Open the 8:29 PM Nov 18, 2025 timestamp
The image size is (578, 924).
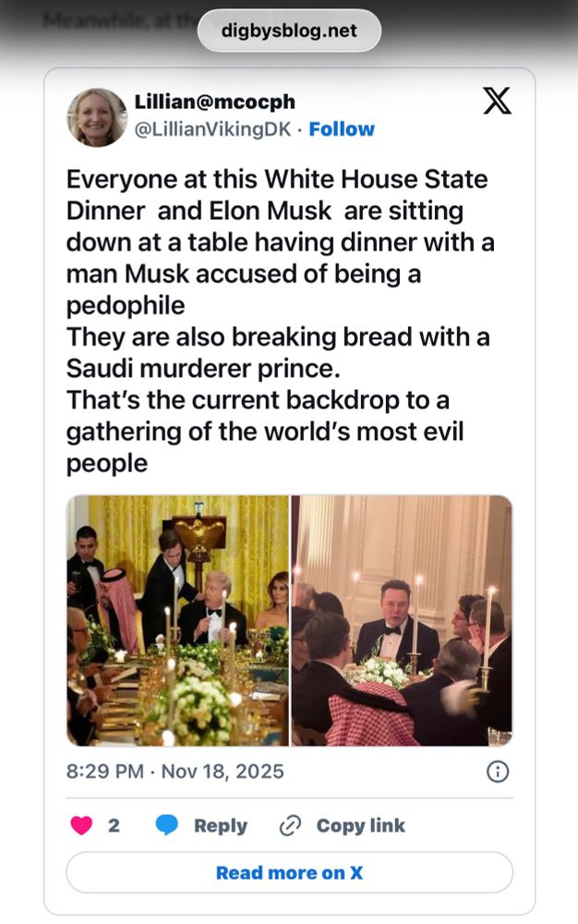coord(175,772)
